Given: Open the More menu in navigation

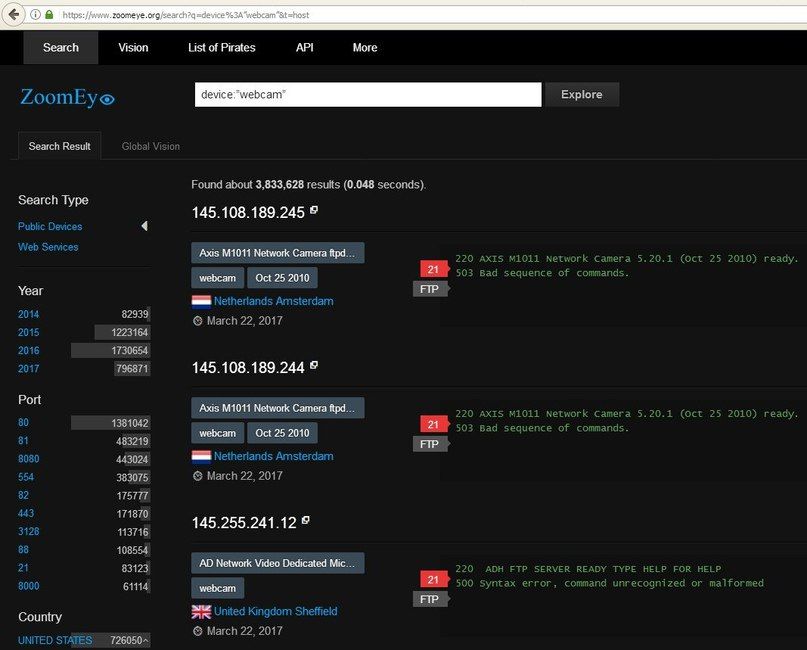Looking at the screenshot, I should [x=365, y=47].
